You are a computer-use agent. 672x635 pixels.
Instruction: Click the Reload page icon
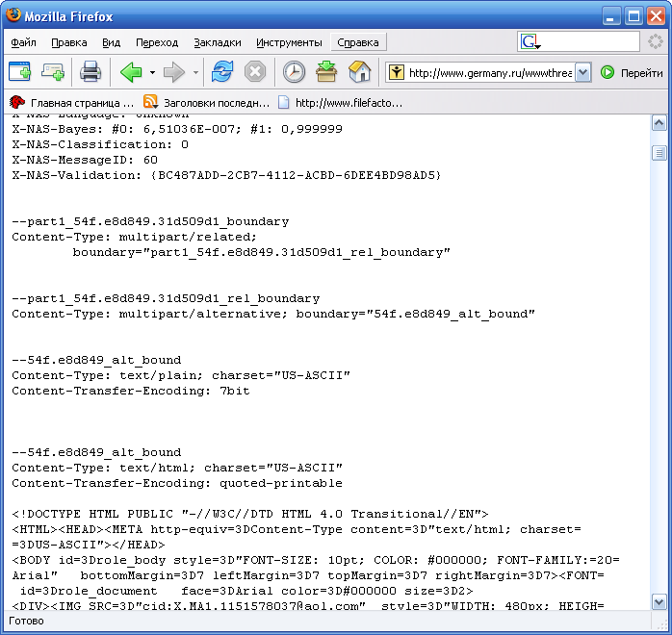pos(222,72)
